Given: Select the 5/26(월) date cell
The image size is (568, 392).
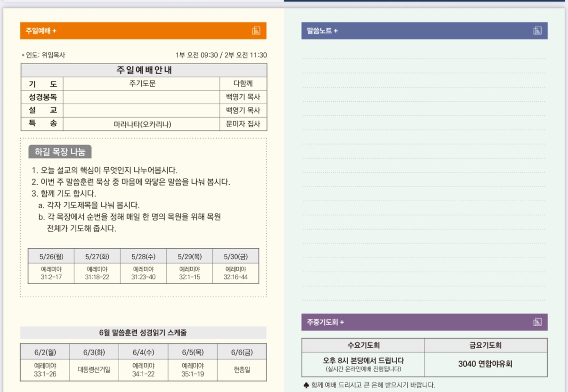Looking at the screenshot, I should (x=51, y=256).
